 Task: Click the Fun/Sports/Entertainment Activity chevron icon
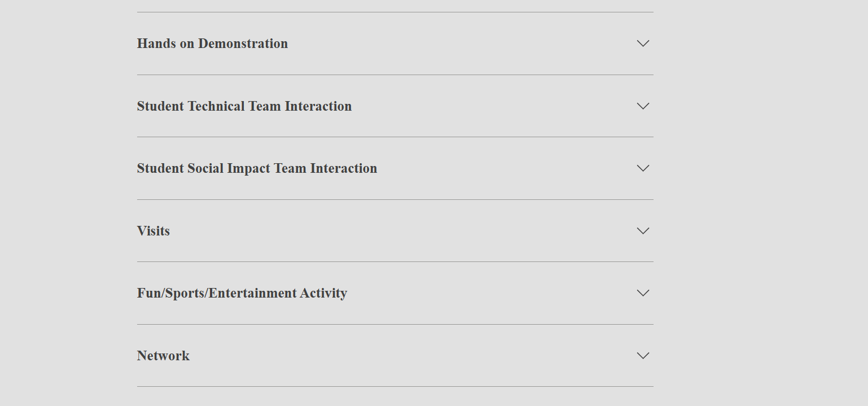[643, 293]
